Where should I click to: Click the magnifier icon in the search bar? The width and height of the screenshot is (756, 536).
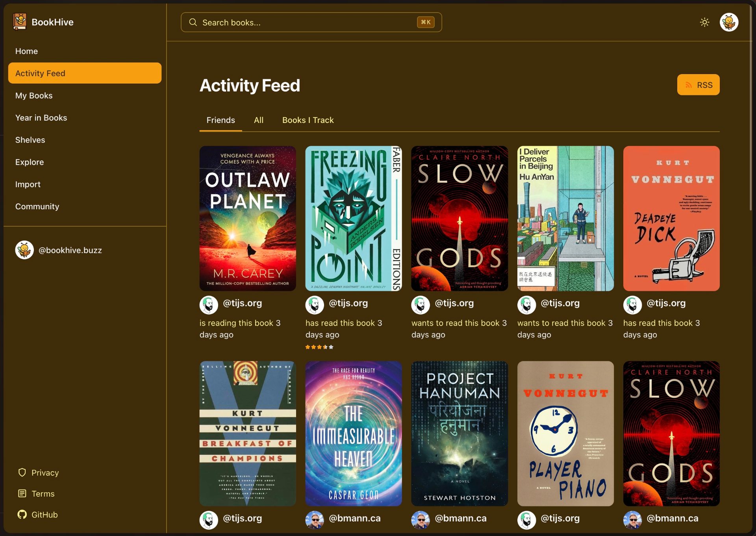pyautogui.click(x=193, y=22)
